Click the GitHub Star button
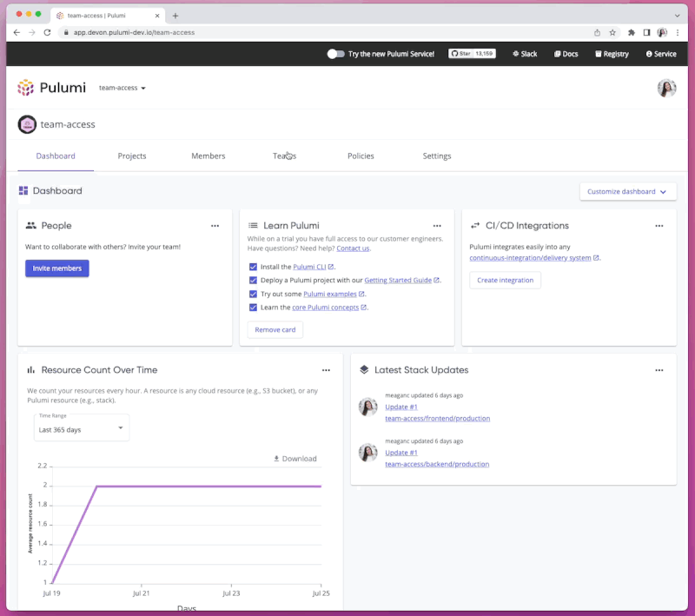Screen dimensions: 695x616 click(x=472, y=54)
